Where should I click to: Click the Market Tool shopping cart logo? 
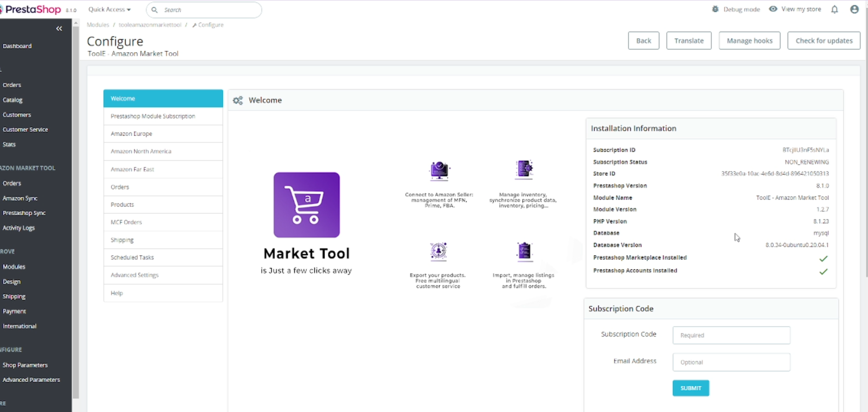(x=307, y=205)
